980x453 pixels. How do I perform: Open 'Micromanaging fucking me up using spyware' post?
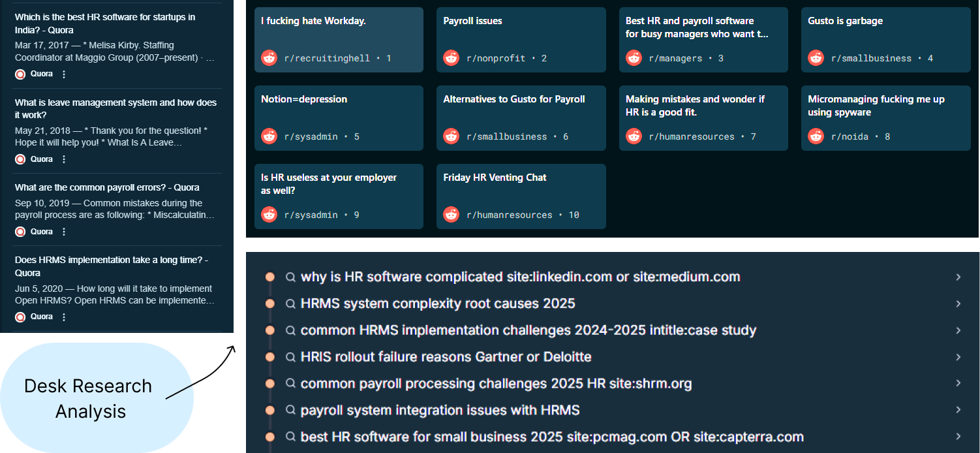pos(876,106)
